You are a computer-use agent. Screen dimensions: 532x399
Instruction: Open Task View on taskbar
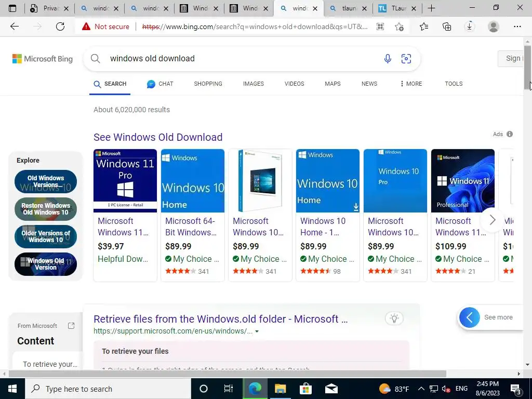(x=229, y=389)
